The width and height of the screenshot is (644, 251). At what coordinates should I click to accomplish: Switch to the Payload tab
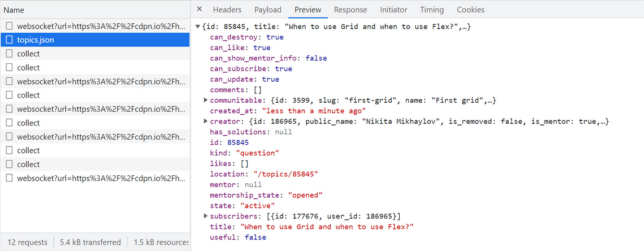pyautogui.click(x=267, y=9)
